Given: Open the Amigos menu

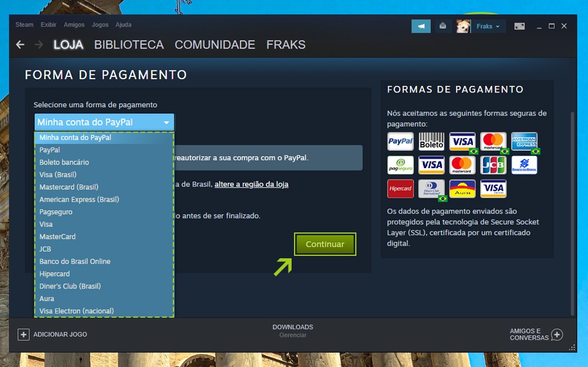Looking at the screenshot, I should 74,25.
